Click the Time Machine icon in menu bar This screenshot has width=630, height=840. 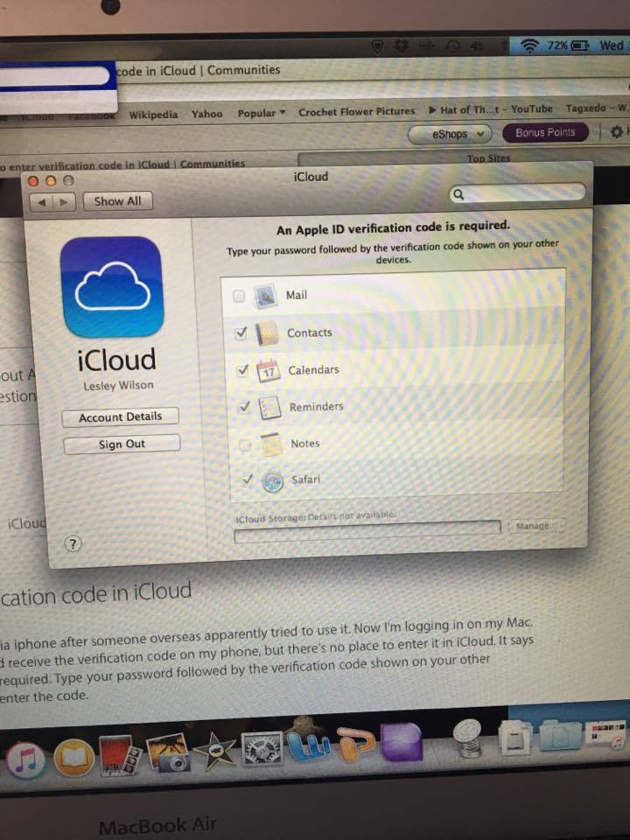pos(453,46)
